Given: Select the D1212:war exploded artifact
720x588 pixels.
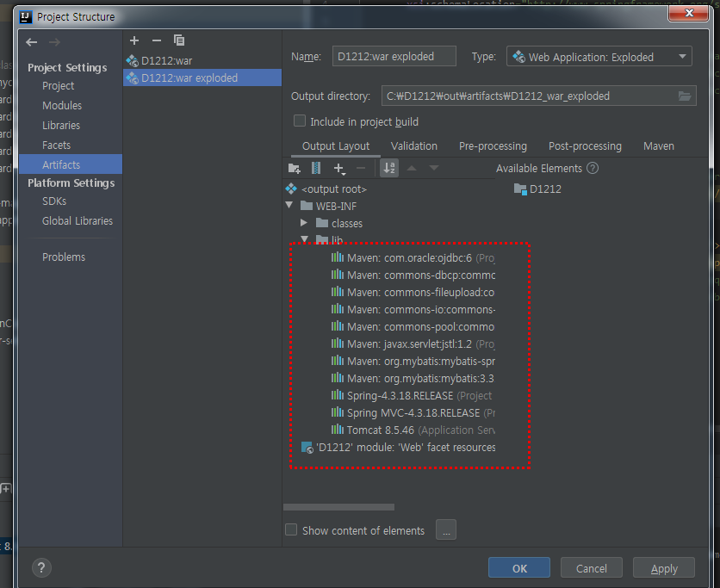Looking at the screenshot, I should tap(202, 78).
